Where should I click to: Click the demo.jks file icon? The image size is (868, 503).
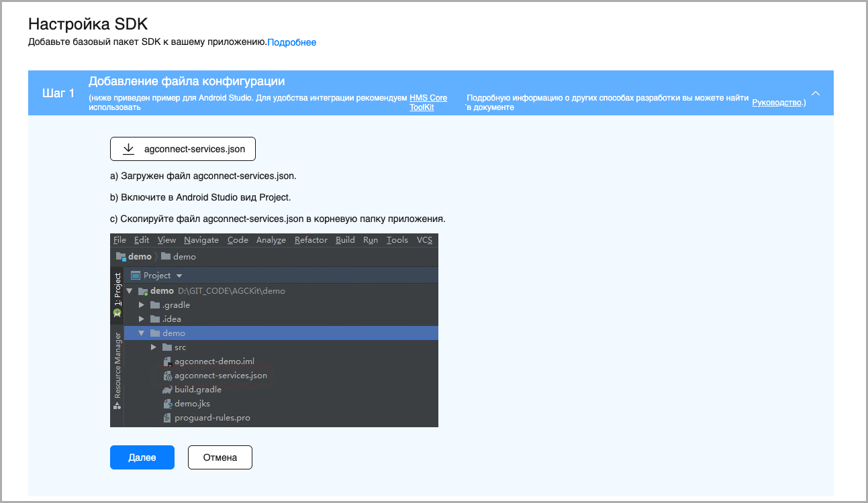(168, 404)
